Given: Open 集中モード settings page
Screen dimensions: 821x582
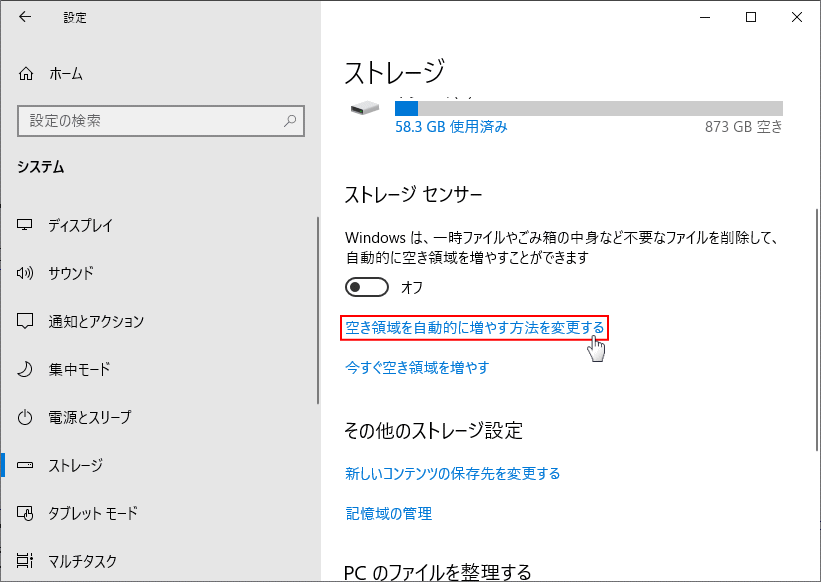Looking at the screenshot, I should (79, 369).
